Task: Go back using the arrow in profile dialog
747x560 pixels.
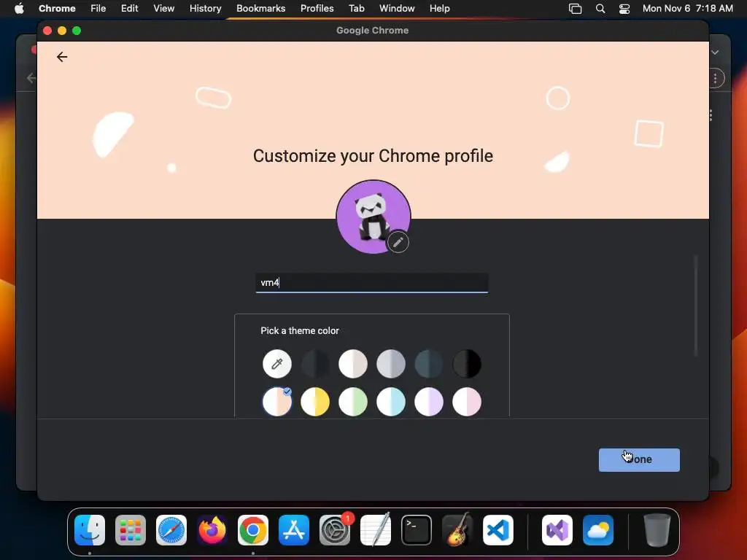Action: (x=62, y=57)
